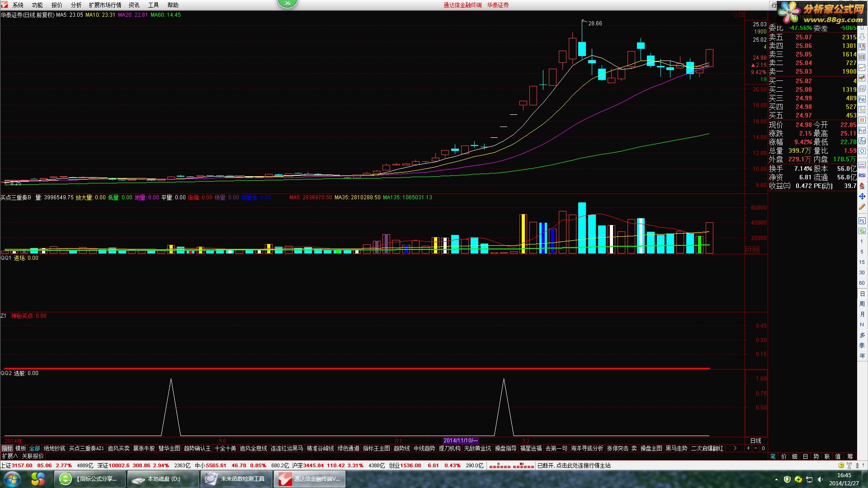Click the formula f(x) icon
This screenshot has width=868, height=488.
[x=862, y=141]
